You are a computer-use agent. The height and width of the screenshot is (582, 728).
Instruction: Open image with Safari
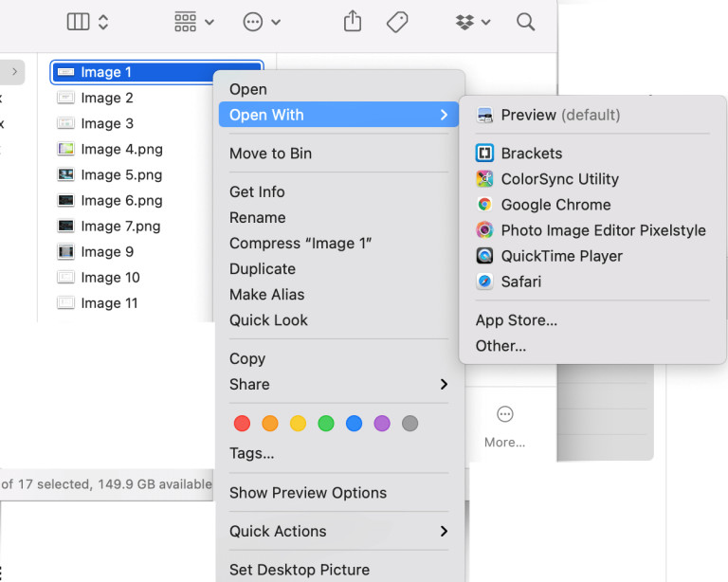click(x=521, y=282)
